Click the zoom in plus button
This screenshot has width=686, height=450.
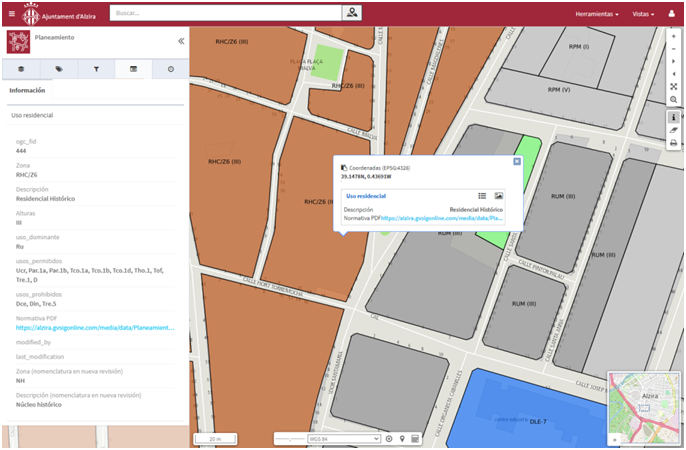coord(674,37)
